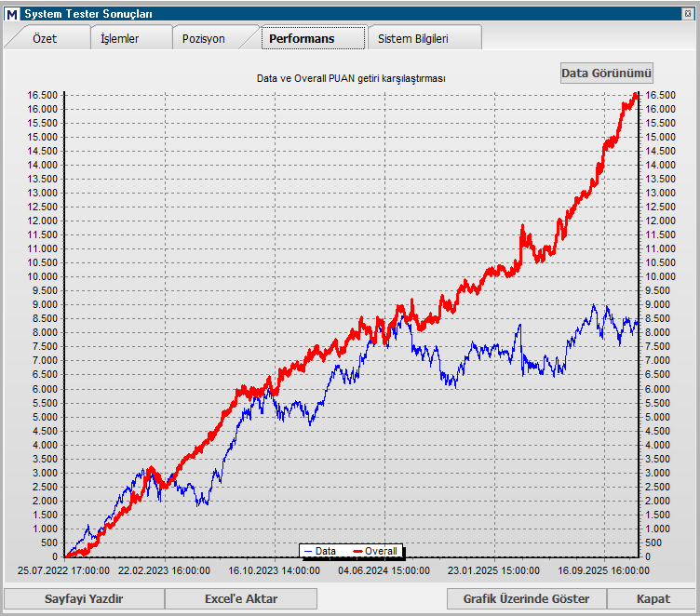Click the date label 16.09.2025 16:00:00
Screen dimensions: 700x616
603,570
